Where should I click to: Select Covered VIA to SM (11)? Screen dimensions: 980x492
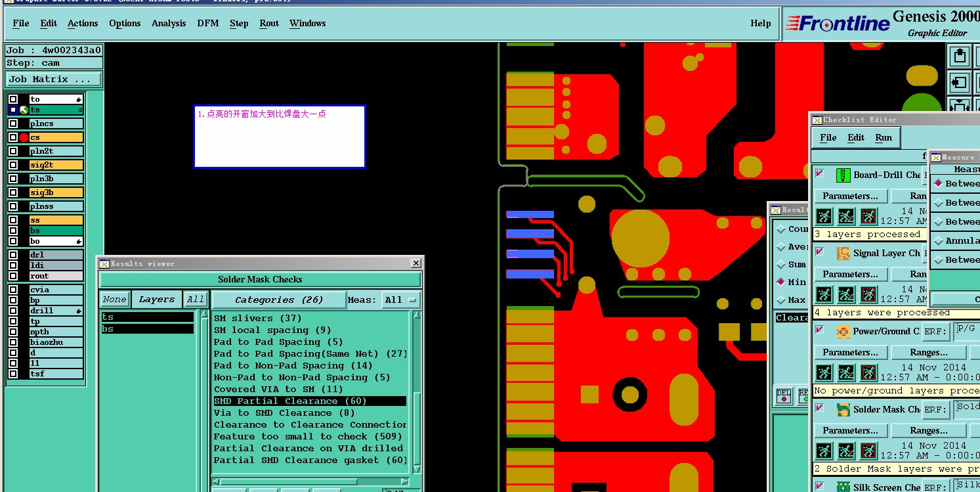click(x=278, y=390)
